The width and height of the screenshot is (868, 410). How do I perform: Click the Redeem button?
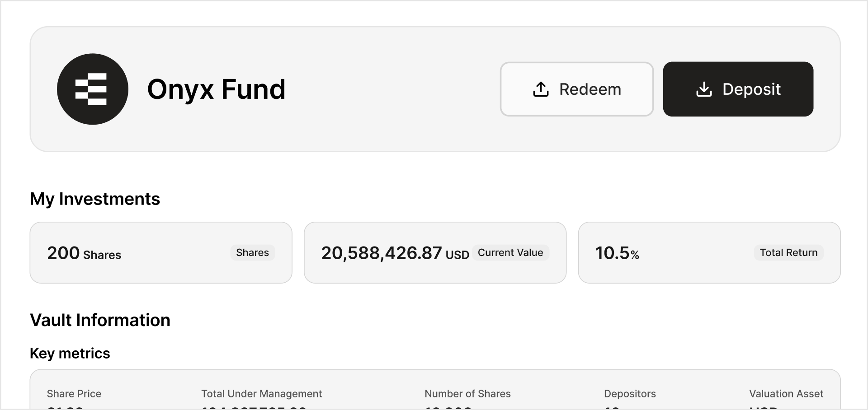[577, 89]
